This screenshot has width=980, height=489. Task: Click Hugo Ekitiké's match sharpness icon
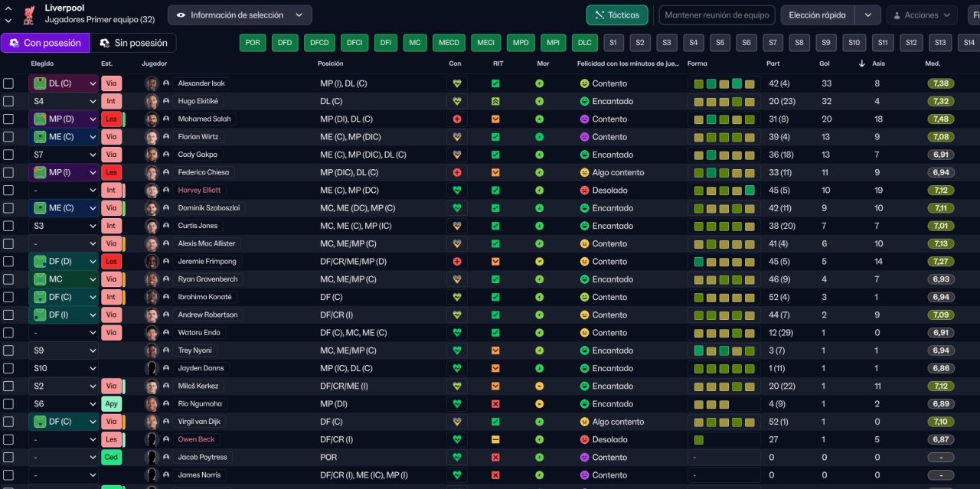pyautogui.click(x=495, y=101)
